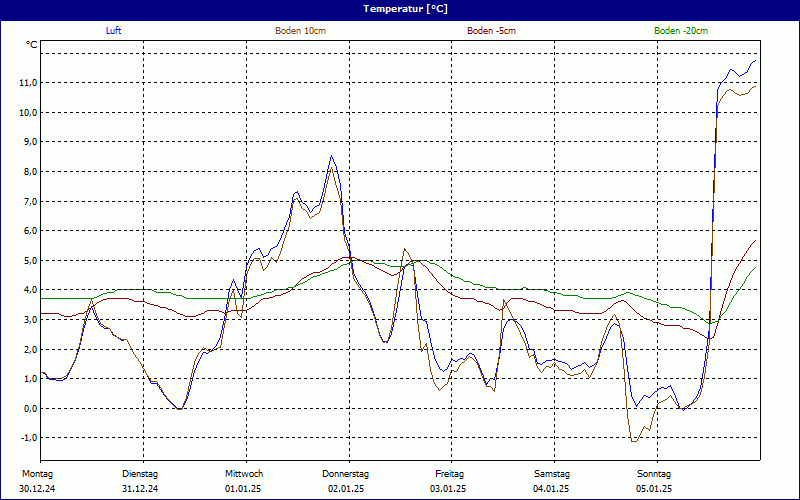Viewport: 800px width, 500px height.
Task: Click the 2,0 y-axis value
Action: click(31, 349)
